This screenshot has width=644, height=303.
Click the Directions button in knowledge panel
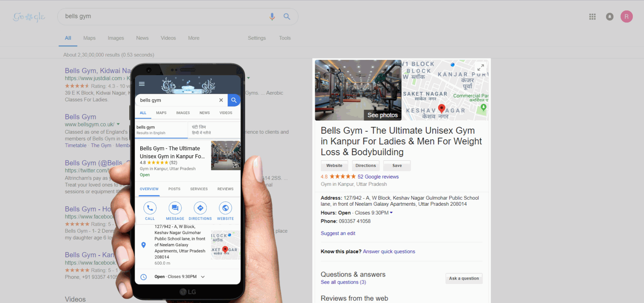coord(366,166)
